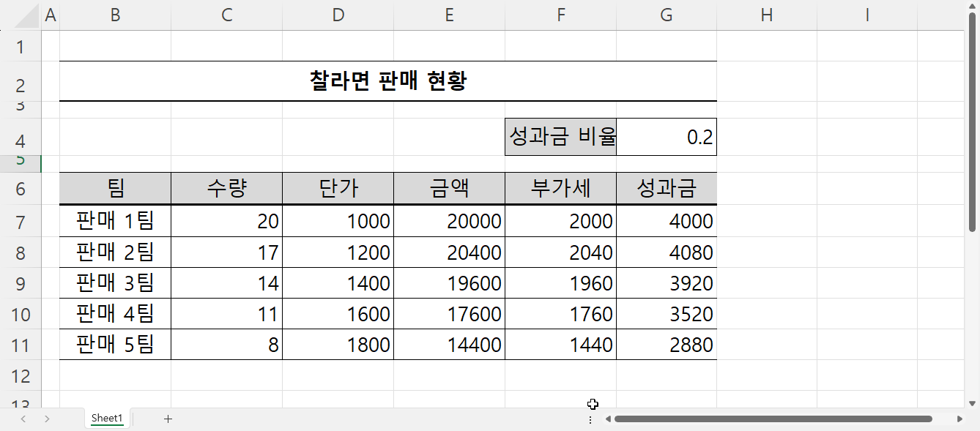Image resolution: width=980 pixels, height=431 pixels.
Task: Select the cell with value 0.2
Action: pos(667,137)
